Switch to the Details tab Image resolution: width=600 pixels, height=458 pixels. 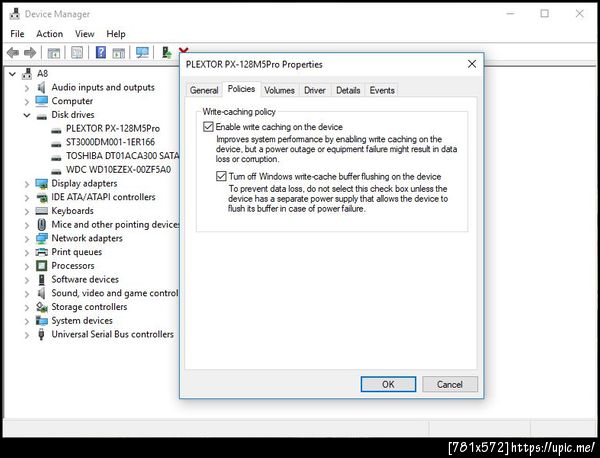click(348, 90)
